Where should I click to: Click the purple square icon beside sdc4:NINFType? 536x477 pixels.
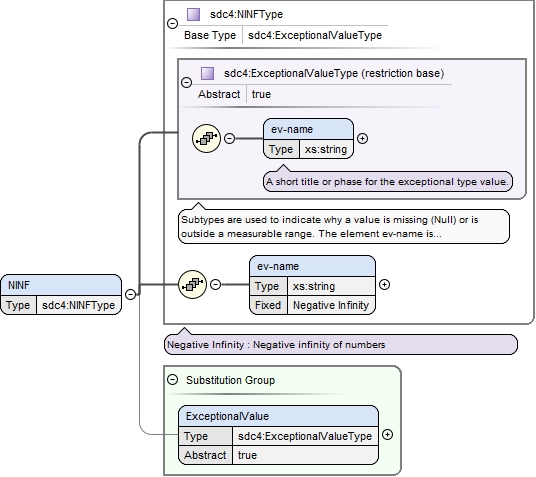[193, 14]
